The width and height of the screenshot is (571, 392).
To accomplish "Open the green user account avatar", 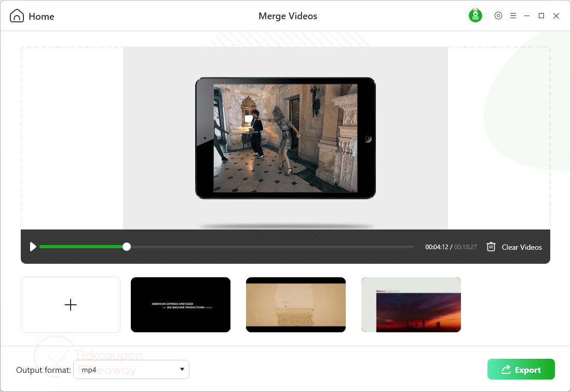I will pos(475,16).
